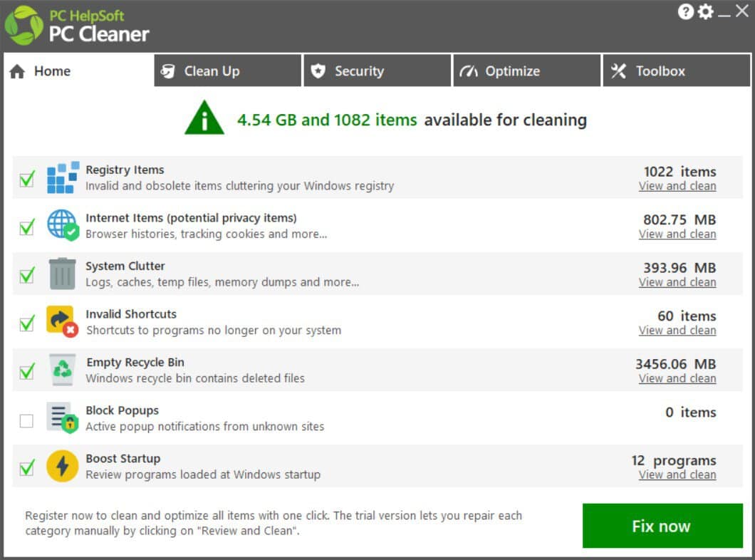Click the '12 programs' count
Viewport: 755px width, 560px height.
[x=674, y=461]
